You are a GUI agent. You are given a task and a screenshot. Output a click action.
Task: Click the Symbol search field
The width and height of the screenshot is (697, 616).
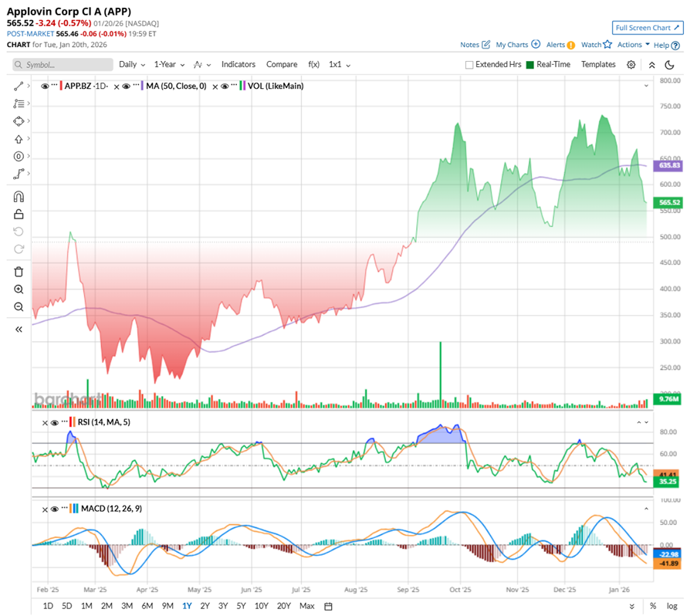point(63,65)
